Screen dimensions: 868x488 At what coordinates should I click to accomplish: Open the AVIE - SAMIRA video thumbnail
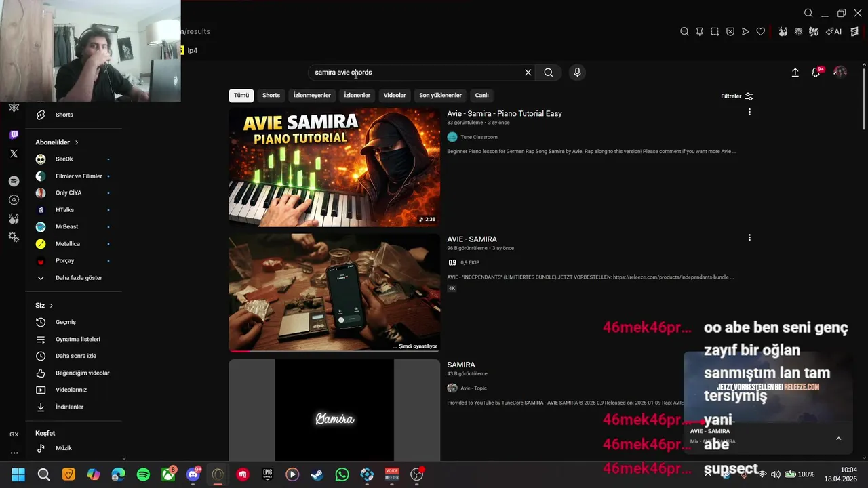[x=334, y=293]
